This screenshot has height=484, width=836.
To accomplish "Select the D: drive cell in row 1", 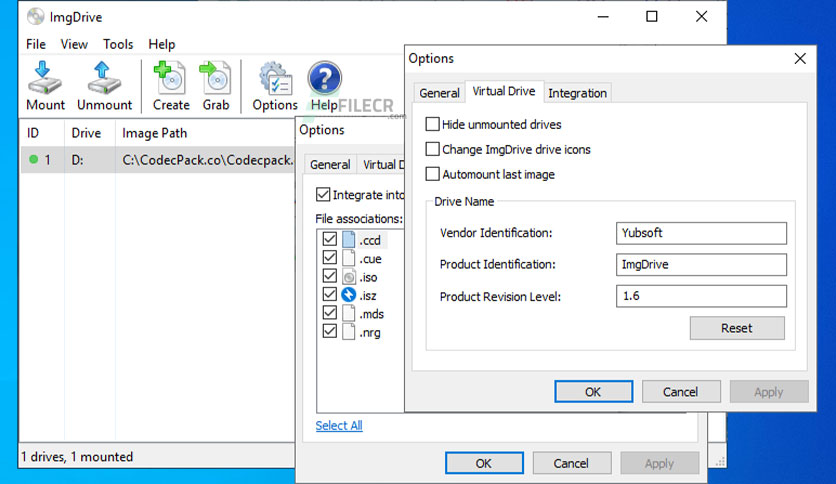I will (x=90, y=160).
